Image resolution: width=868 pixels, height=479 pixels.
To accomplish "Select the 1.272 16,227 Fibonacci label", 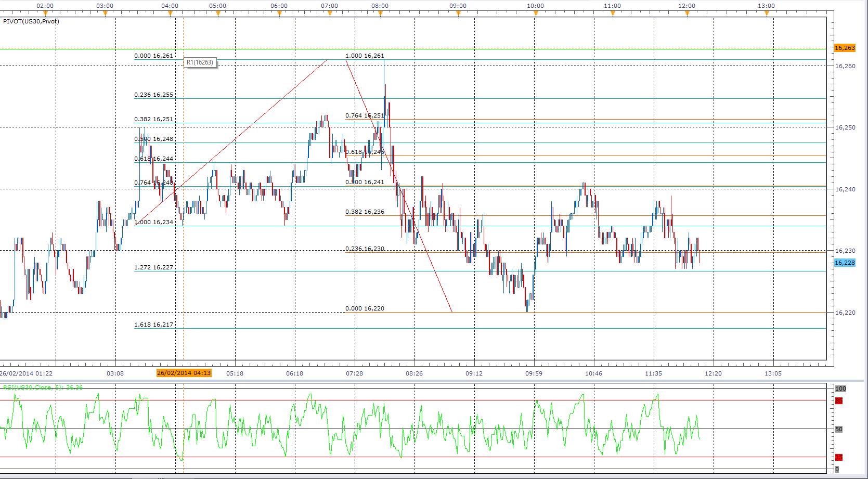I will click(153, 267).
